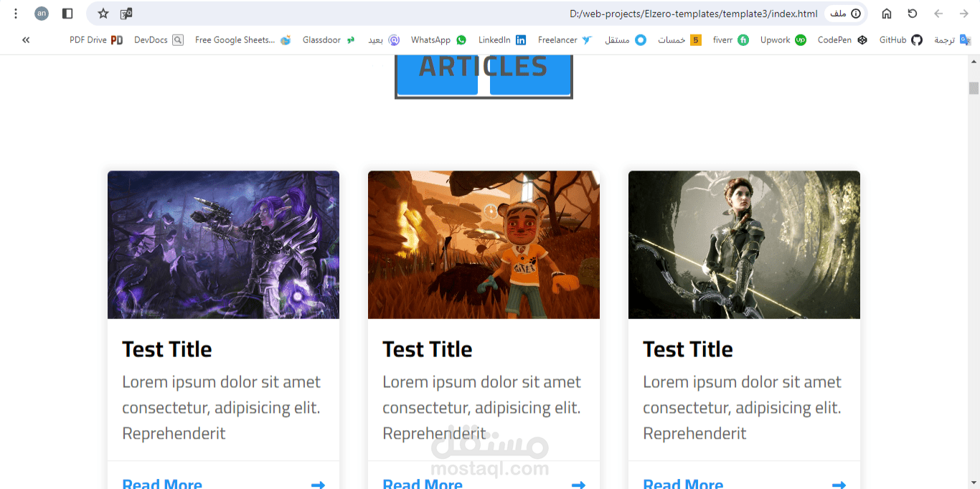Open the Freelancer bookmark

tap(565, 40)
